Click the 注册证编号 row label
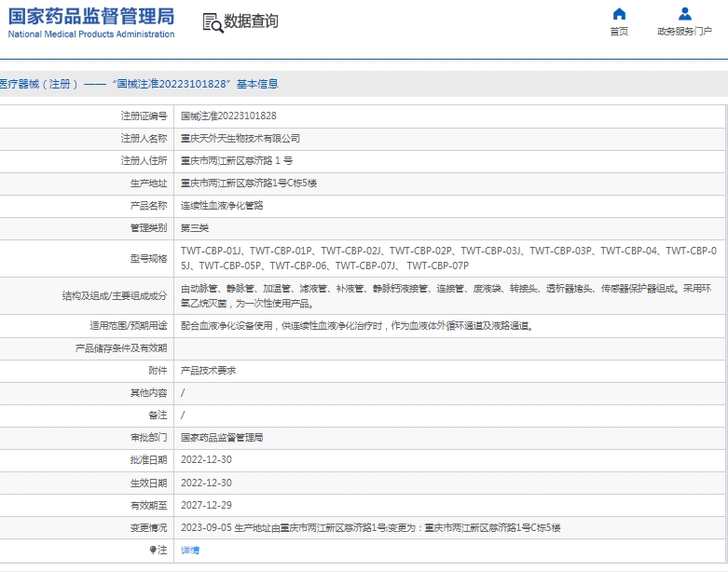Viewport: 728px width, 572px height. click(x=144, y=116)
